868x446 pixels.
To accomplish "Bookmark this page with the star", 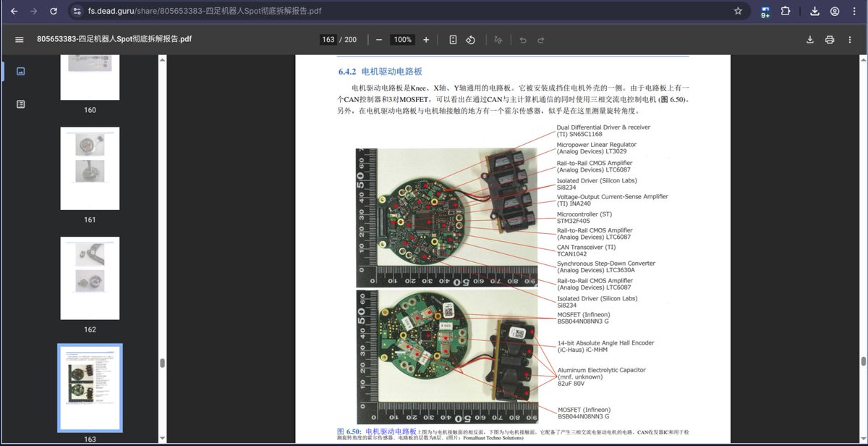I will [738, 12].
